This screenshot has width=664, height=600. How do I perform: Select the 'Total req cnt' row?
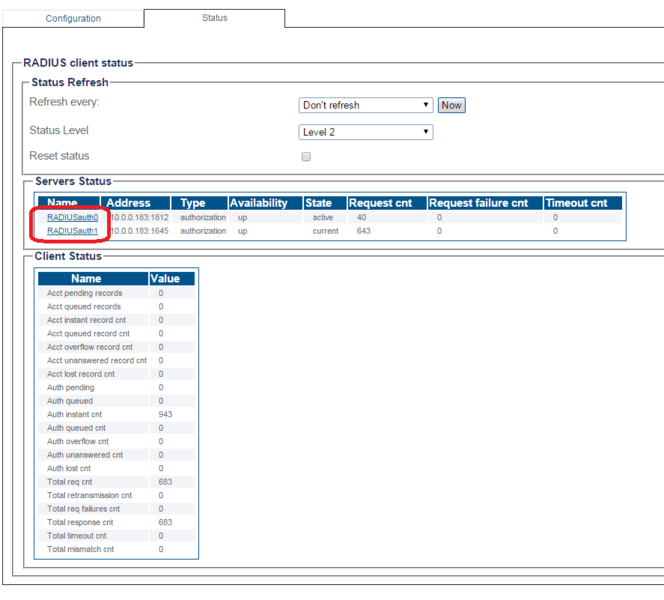(x=116, y=482)
